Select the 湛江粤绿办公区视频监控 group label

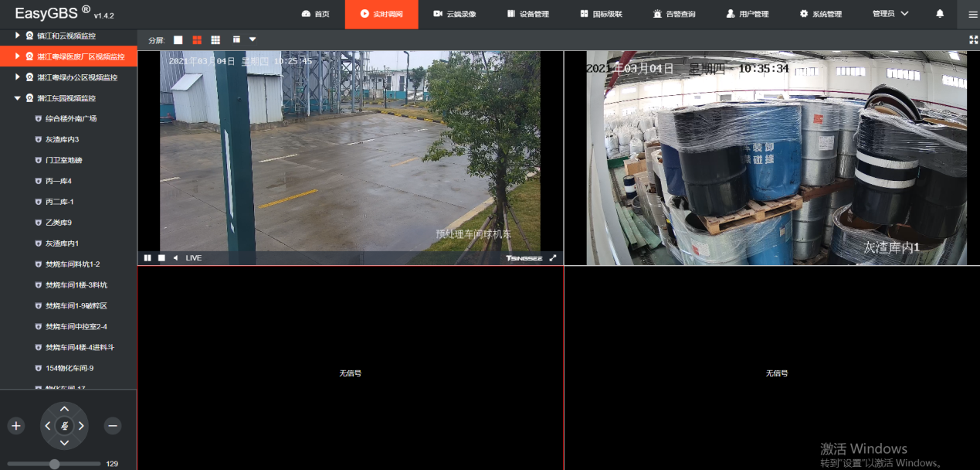(x=77, y=77)
